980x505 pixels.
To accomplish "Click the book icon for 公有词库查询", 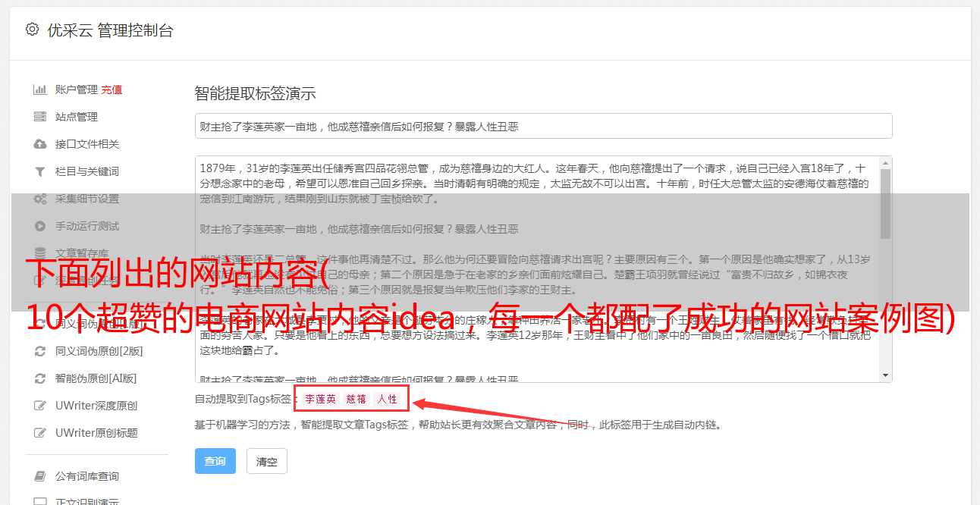I will 40,476.
